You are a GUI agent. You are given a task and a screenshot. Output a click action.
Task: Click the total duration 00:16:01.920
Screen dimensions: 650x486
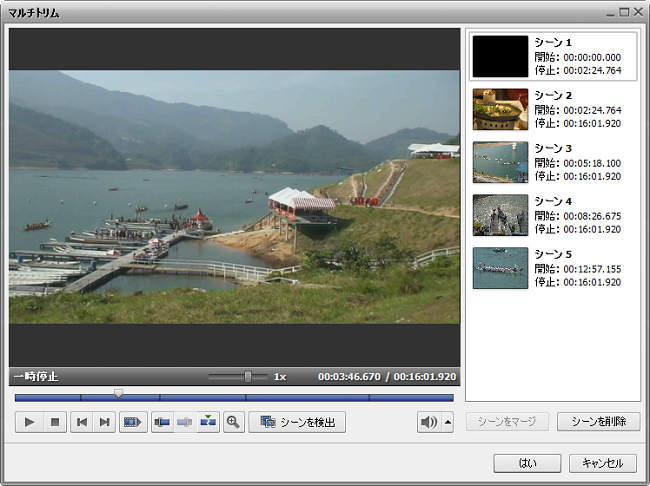(x=425, y=377)
